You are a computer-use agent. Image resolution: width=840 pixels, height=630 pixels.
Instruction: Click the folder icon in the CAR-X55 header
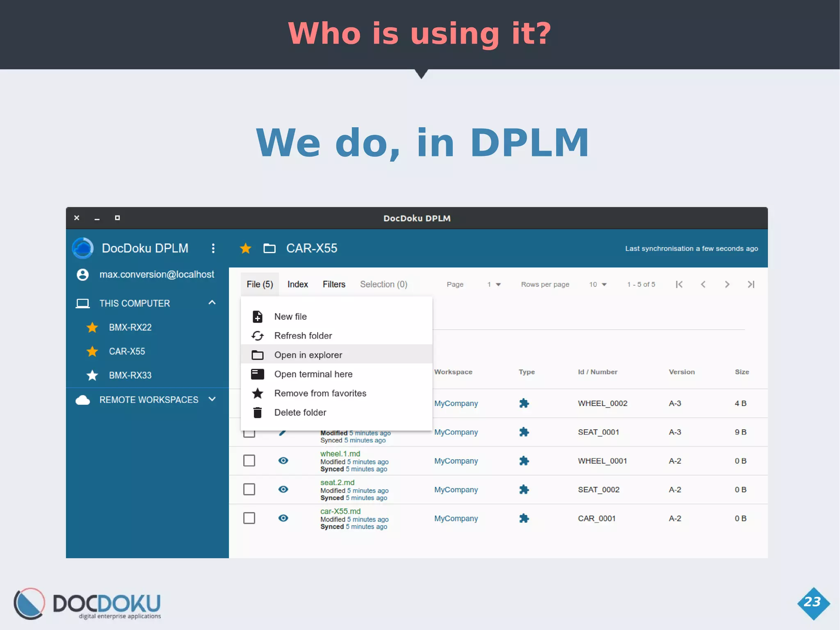[x=269, y=248]
